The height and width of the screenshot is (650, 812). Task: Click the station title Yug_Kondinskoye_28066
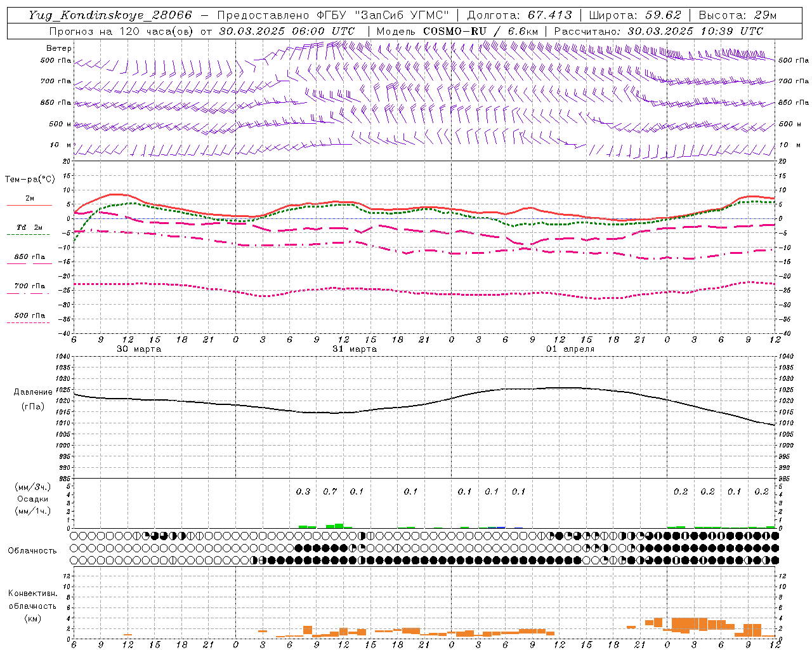coord(110,15)
